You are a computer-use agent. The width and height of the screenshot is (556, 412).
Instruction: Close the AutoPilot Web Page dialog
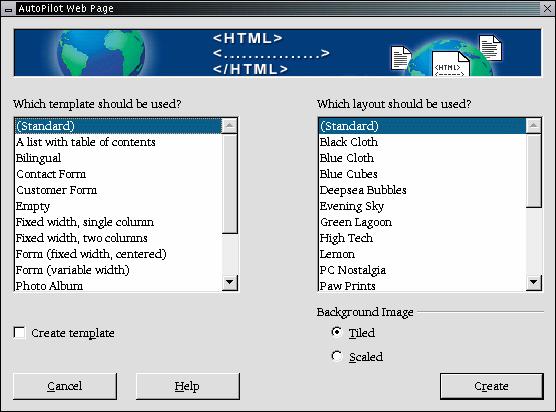pyautogui.click(x=547, y=9)
